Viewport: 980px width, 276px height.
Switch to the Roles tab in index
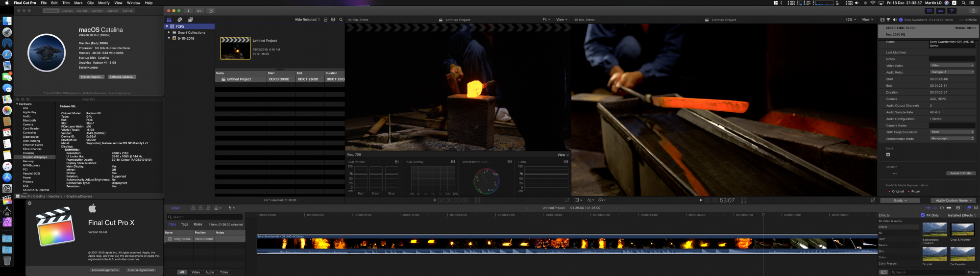[x=198, y=225]
